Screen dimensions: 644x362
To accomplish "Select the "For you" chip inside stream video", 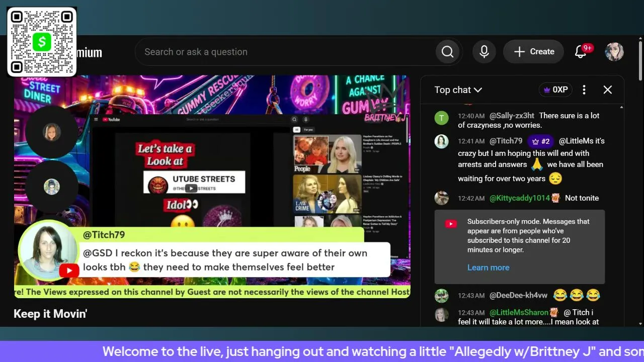I will pyautogui.click(x=308, y=130).
